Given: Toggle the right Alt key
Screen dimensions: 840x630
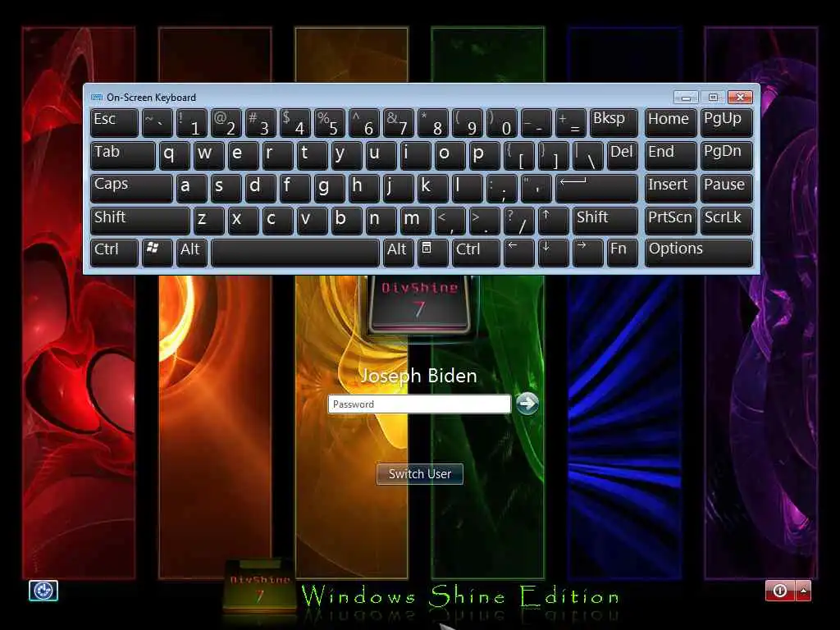Looking at the screenshot, I should pos(398,253).
